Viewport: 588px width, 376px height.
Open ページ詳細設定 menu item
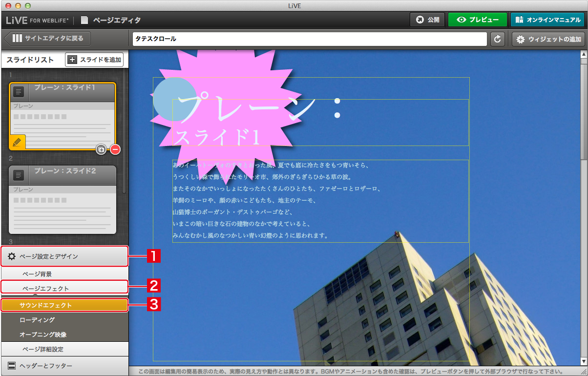coord(64,349)
